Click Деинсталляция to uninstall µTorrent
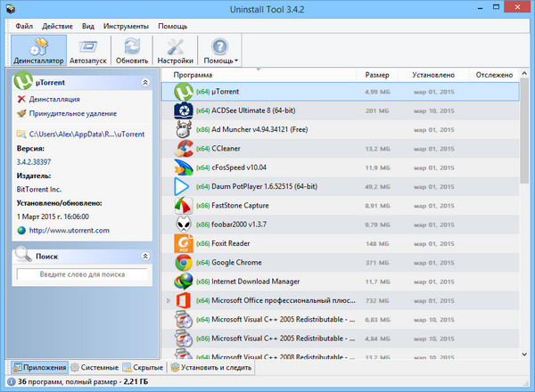535x392 pixels. click(54, 99)
